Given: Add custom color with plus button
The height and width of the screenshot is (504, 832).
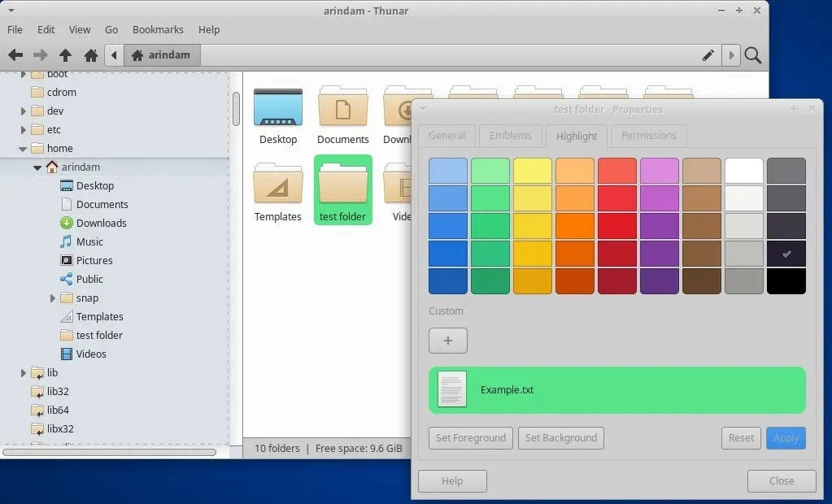Looking at the screenshot, I should pyautogui.click(x=447, y=341).
